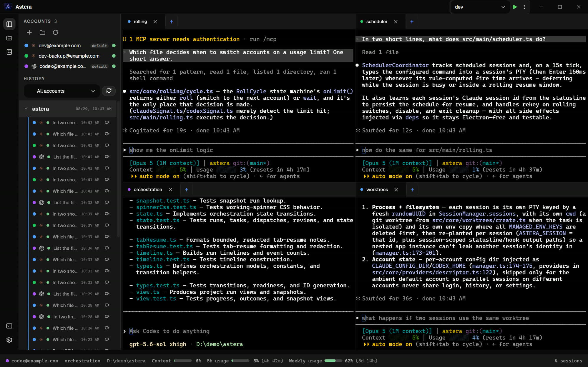Click gpt-5.6-sol xhigh model label
Screen dimensions: 588x367
(158, 344)
